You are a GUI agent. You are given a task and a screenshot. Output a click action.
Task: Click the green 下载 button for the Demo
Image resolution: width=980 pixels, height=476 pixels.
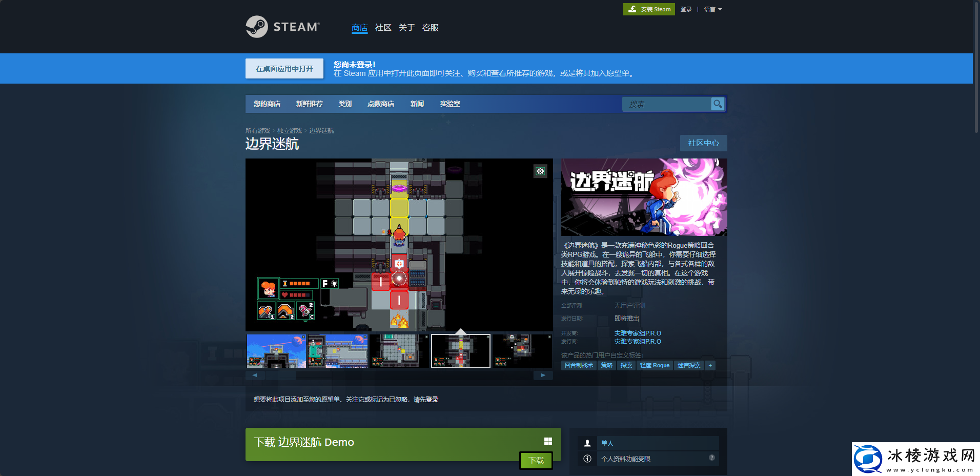[x=536, y=461]
